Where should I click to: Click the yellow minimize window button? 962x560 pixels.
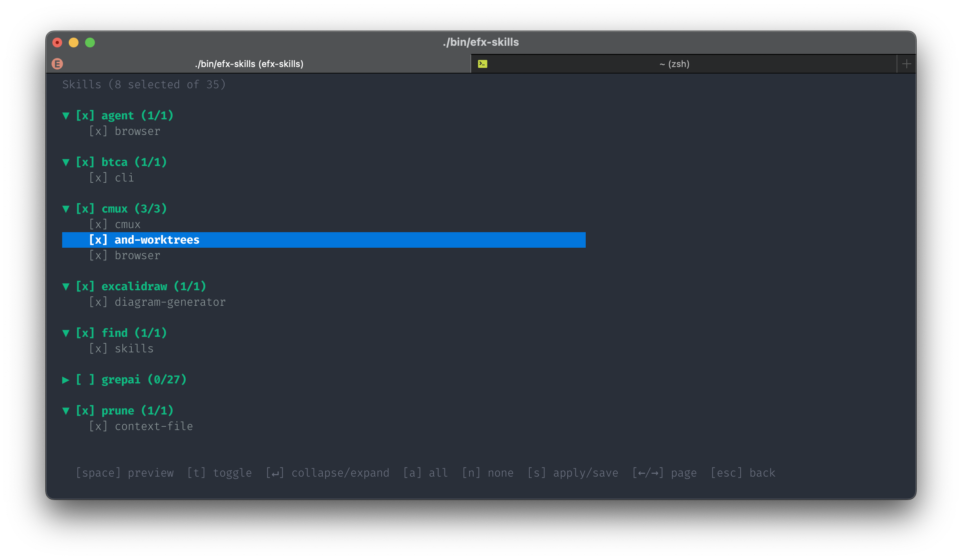pyautogui.click(x=74, y=43)
